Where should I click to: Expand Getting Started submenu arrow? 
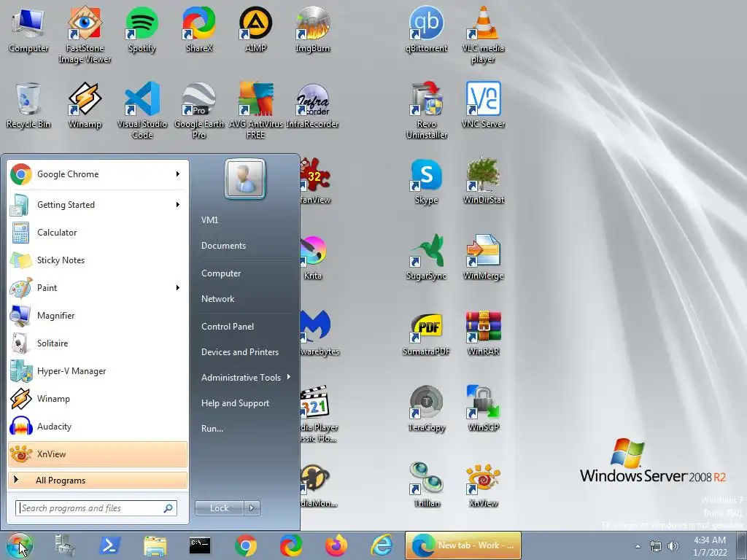178,204
